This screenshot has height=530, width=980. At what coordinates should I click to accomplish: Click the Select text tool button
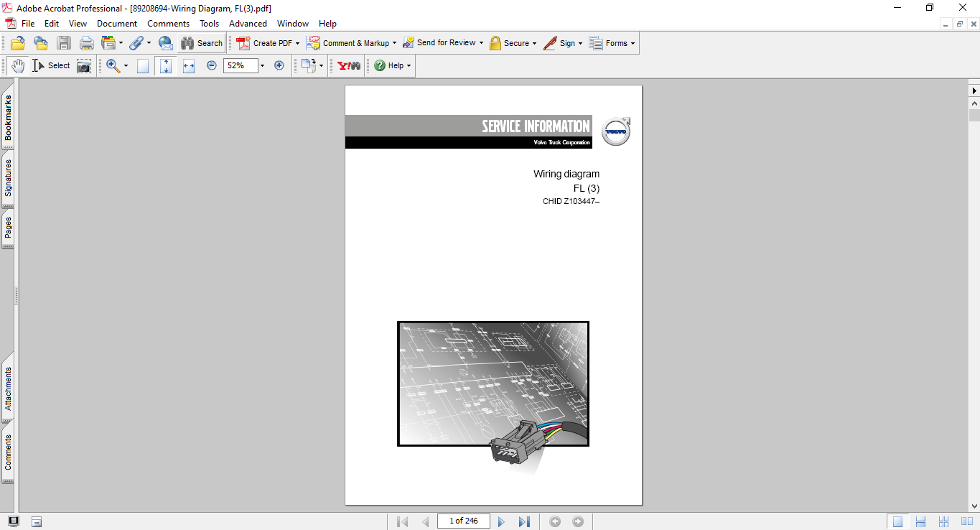click(x=52, y=65)
